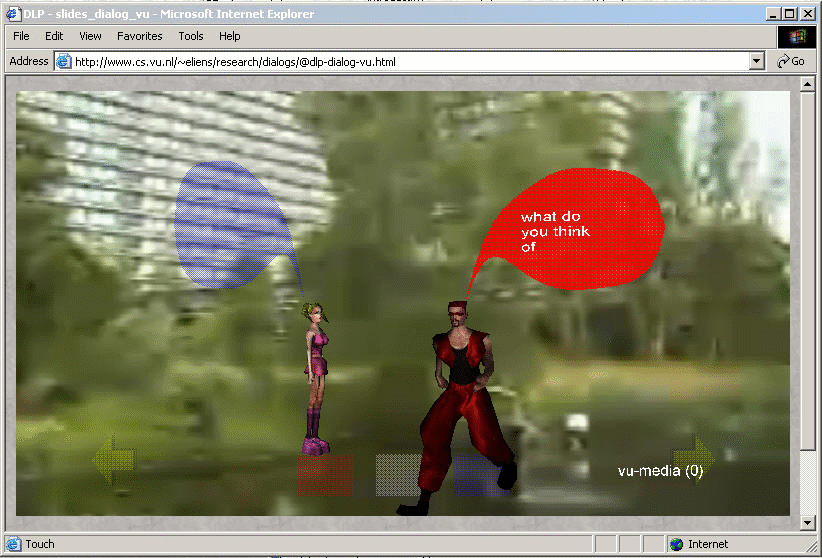Click the page icon in address bar
The height and width of the screenshot is (558, 822).
click(63, 62)
